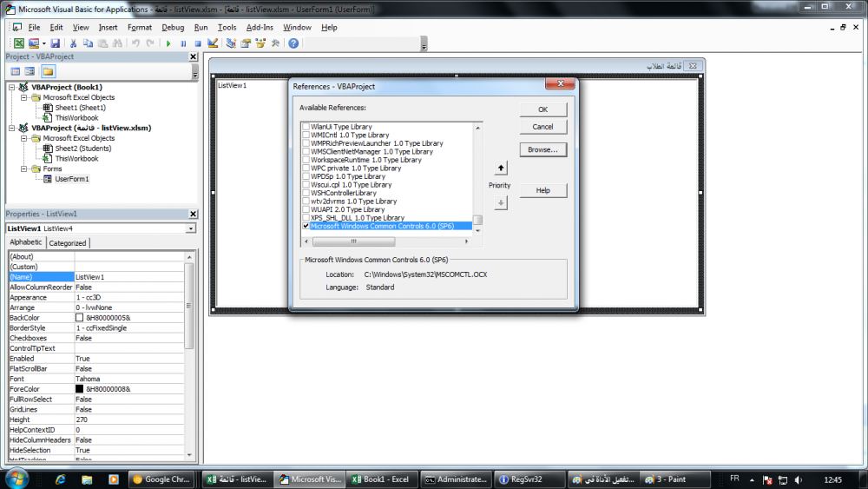The image size is (868, 489).
Task: Open the Project Explorer toolbar icon
Action: point(231,43)
